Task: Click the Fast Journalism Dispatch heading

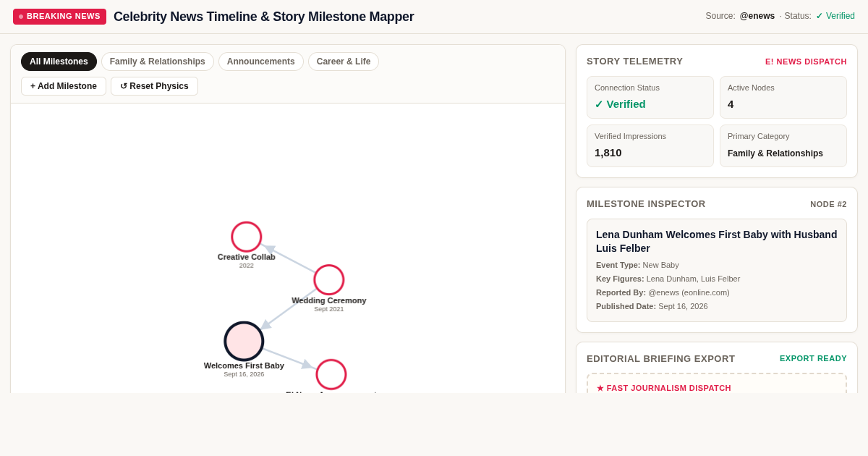Action: 663,388
